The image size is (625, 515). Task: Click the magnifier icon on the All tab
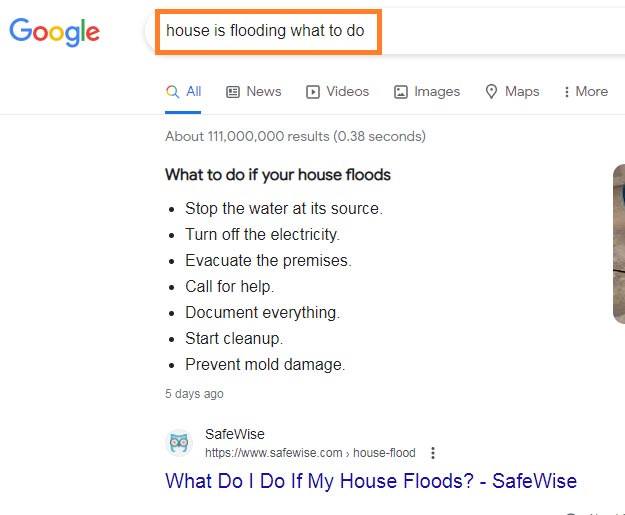pos(173,91)
